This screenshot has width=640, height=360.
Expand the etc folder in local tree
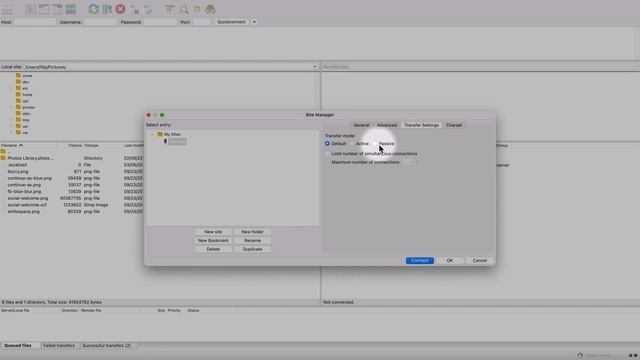(x=11, y=88)
